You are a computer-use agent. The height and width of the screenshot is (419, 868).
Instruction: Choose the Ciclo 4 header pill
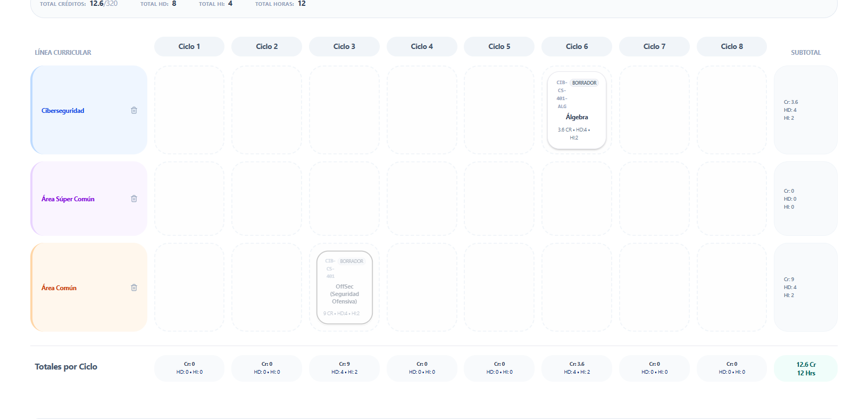pos(422,46)
